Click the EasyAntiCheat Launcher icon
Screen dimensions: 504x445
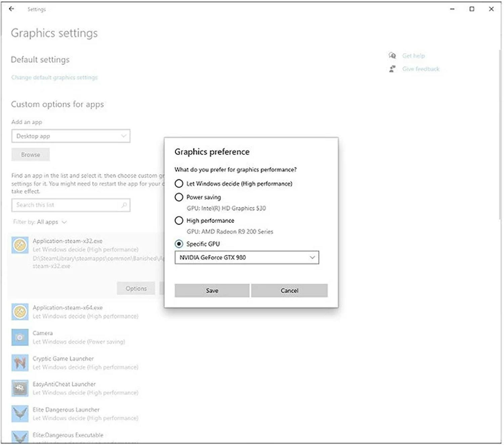[x=19, y=388]
